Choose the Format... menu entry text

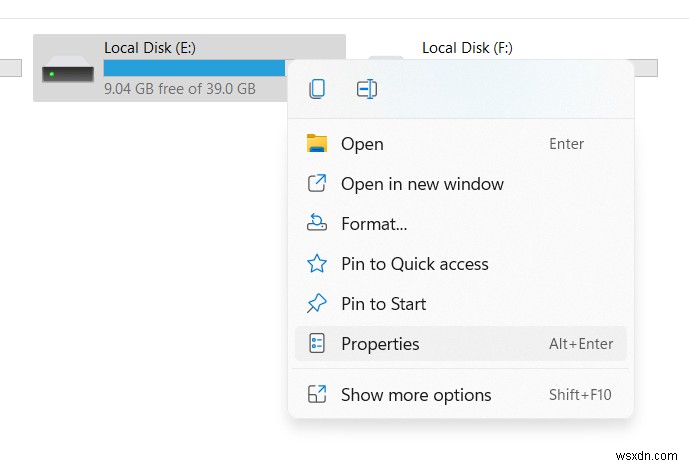[374, 224]
